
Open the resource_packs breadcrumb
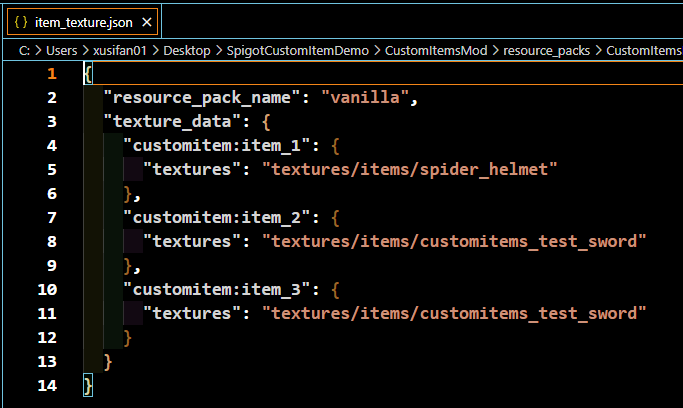click(x=547, y=51)
